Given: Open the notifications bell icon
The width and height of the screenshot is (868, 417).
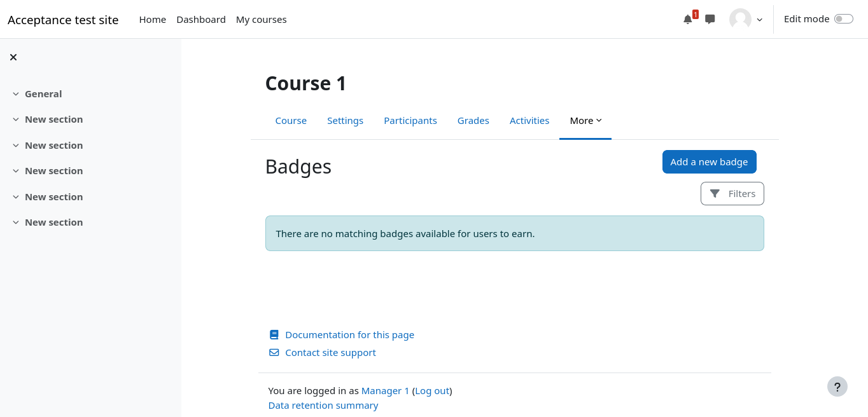Looking at the screenshot, I should point(687,20).
